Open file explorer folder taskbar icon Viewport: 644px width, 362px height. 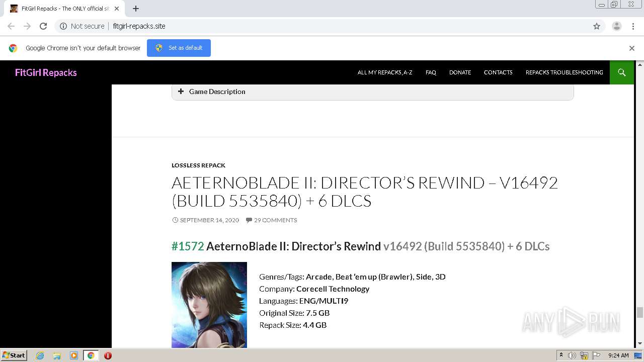pyautogui.click(x=57, y=355)
